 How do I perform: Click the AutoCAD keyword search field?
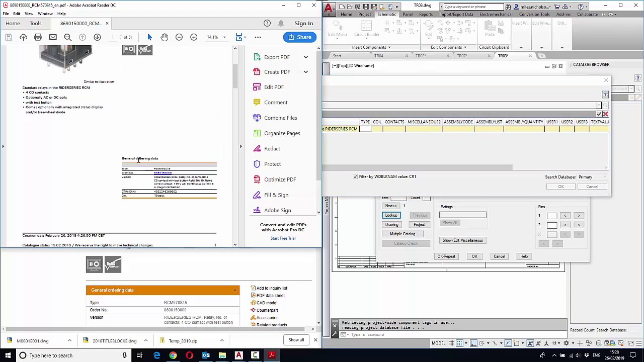(x=473, y=7)
